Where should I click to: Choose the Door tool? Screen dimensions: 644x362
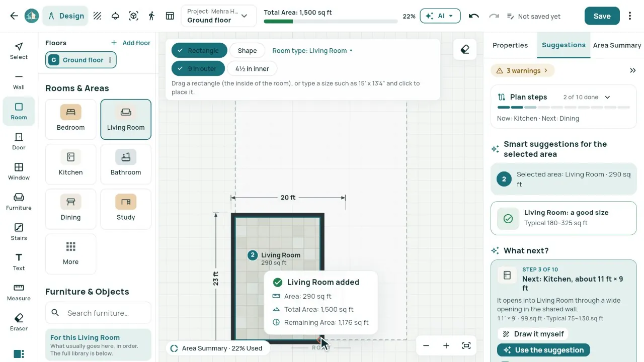pos(19,142)
